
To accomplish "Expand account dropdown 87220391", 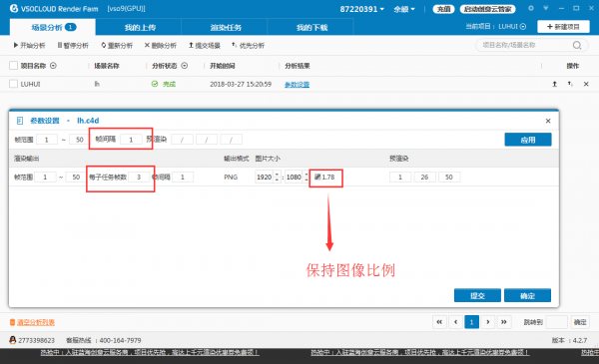I will tap(361, 9).
